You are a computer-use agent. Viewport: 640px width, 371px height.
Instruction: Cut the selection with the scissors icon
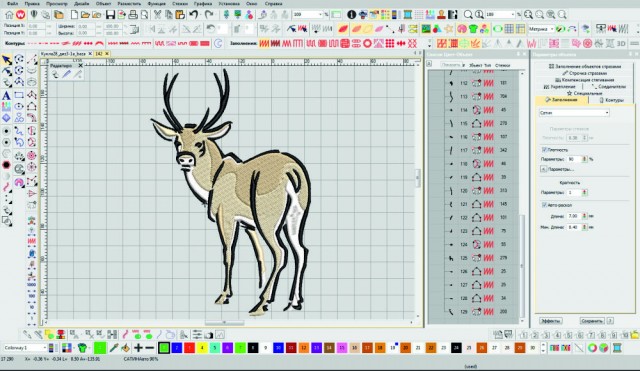(x=157, y=15)
